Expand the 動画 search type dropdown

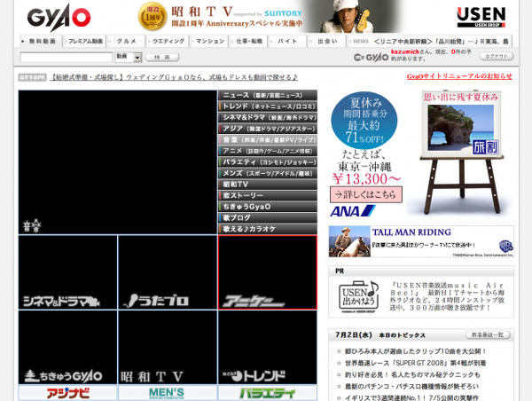129,57
